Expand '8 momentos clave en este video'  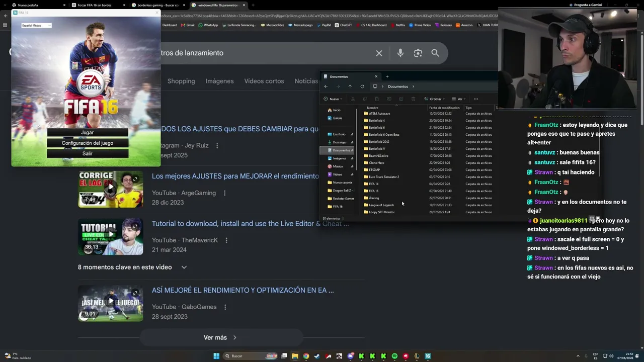(x=133, y=267)
